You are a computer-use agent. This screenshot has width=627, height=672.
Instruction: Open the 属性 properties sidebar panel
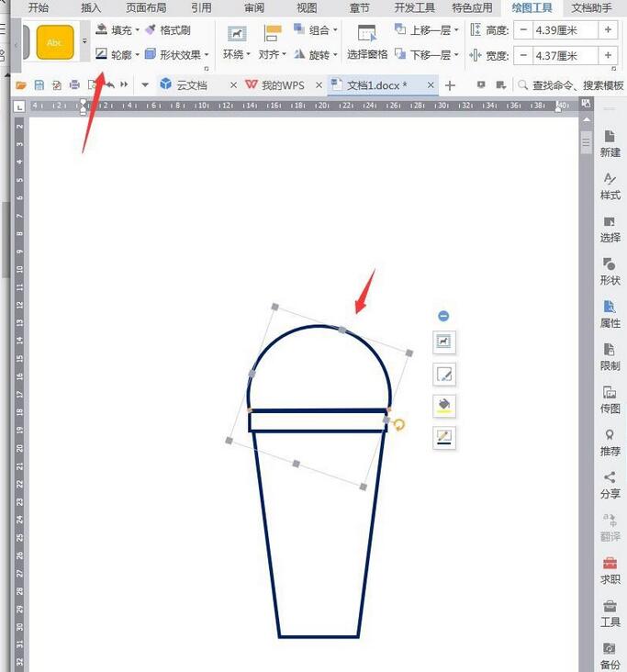click(610, 312)
